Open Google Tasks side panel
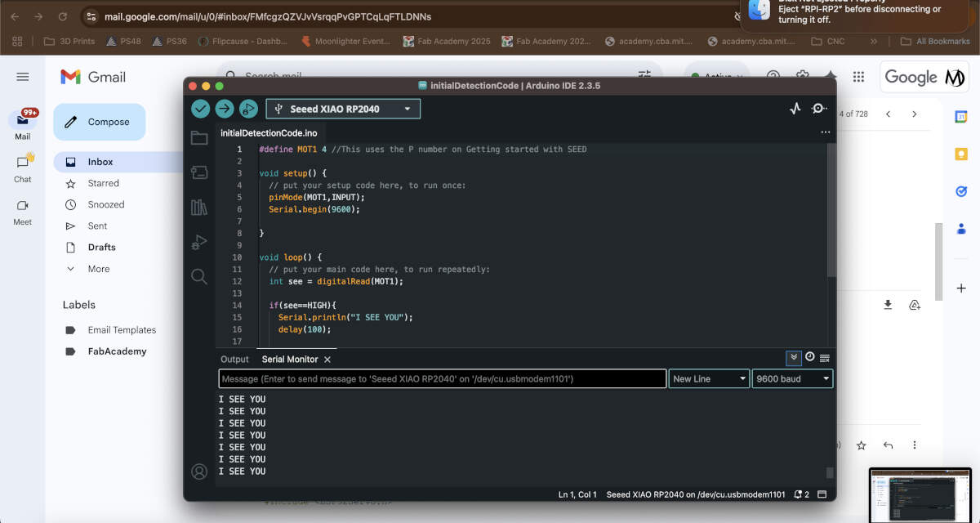This screenshot has width=980, height=523. pyautogui.click(x=961, y=192)
